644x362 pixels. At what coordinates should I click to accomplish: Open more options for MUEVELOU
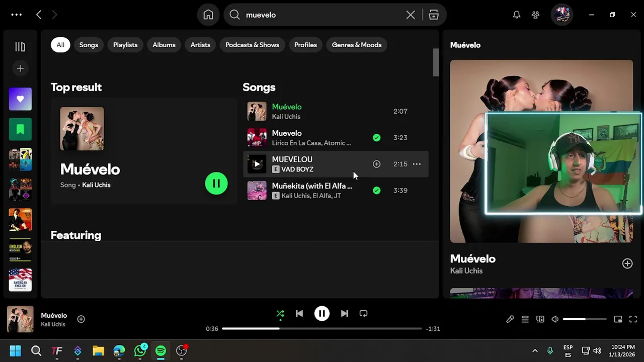coord(417,164)
